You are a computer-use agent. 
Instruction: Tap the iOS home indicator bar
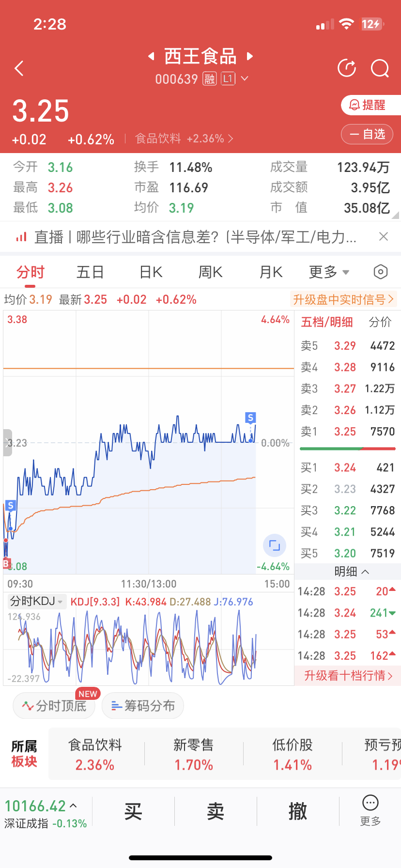pos(200,858)
